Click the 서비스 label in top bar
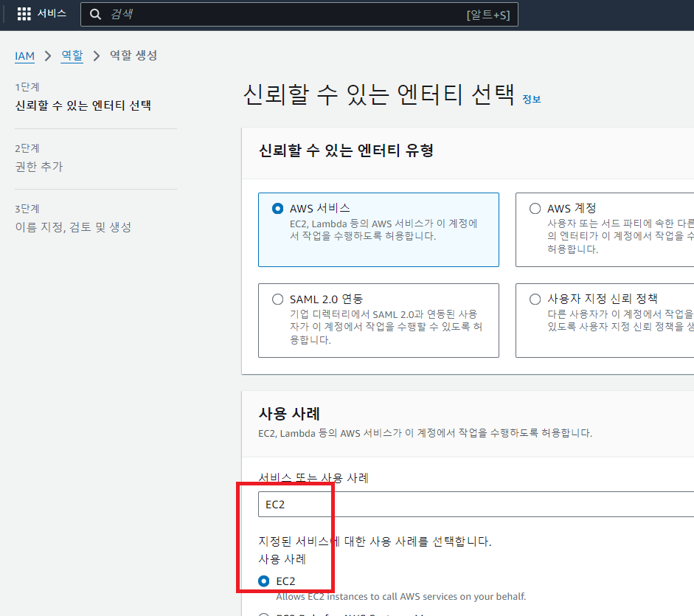 pyautogui.click(x=52, y=13)
